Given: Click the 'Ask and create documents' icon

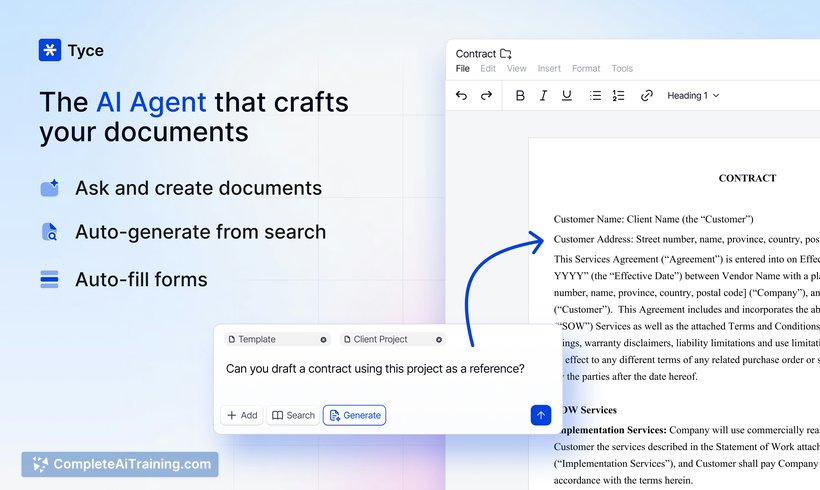Looking at the screenshot, I should pos(50,188).
